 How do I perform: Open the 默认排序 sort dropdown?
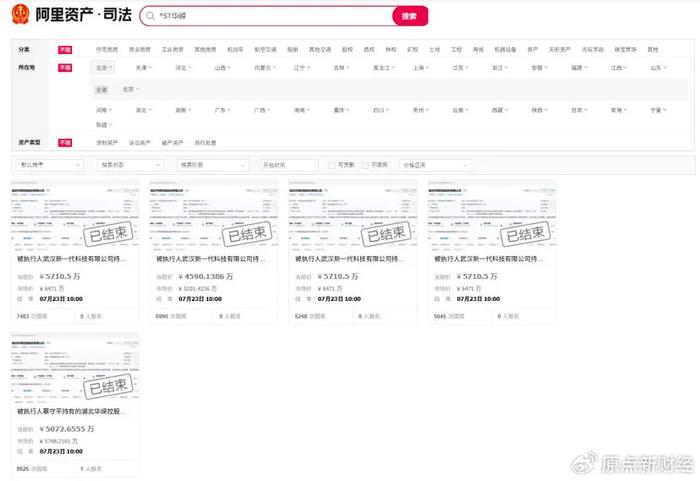[x=49, y=165]
